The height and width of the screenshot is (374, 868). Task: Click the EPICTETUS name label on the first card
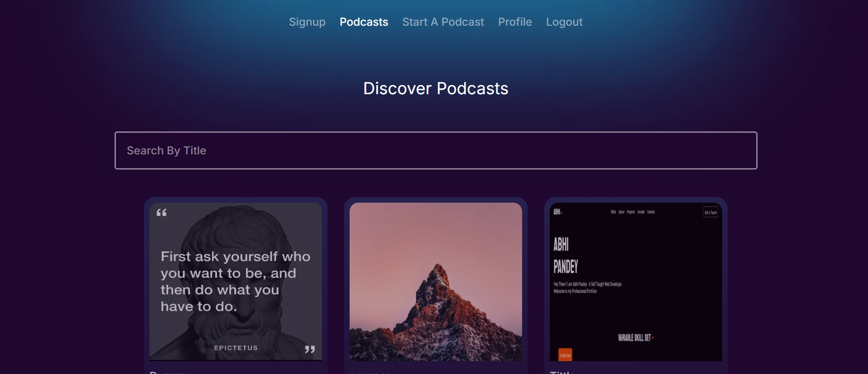[236, 348]
